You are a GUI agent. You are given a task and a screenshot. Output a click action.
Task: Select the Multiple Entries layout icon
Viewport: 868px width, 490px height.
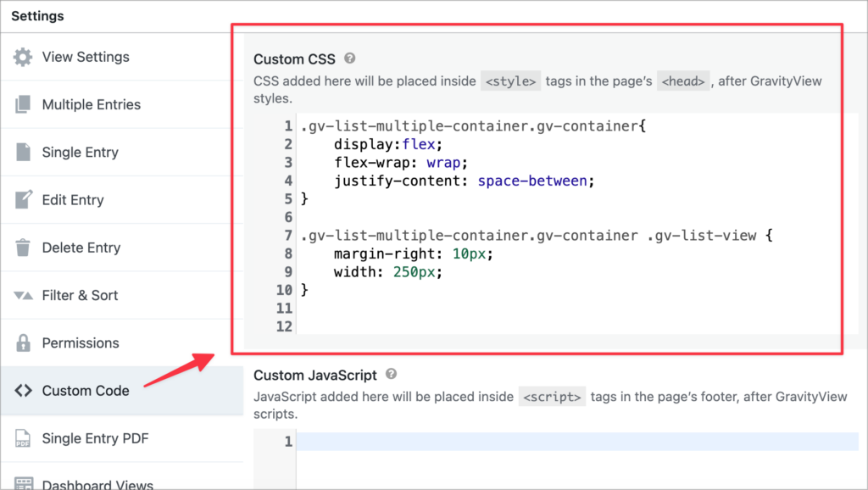25,104
